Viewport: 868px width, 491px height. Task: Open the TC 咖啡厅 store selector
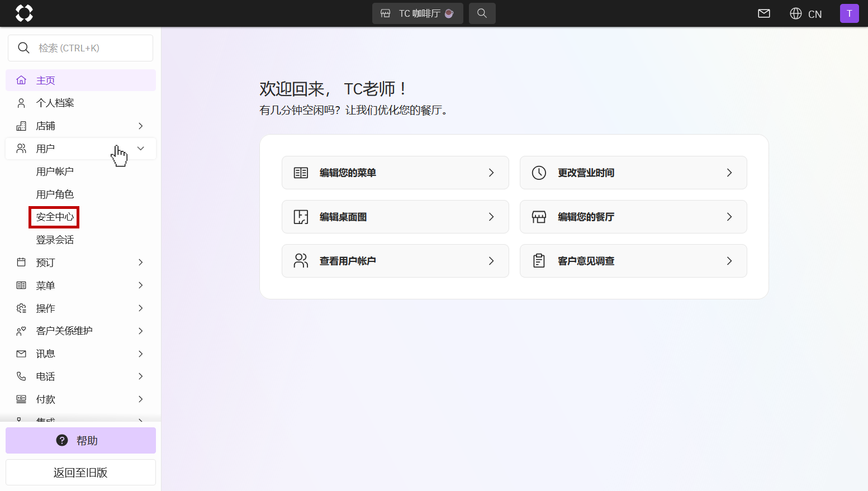coord(418,13)
